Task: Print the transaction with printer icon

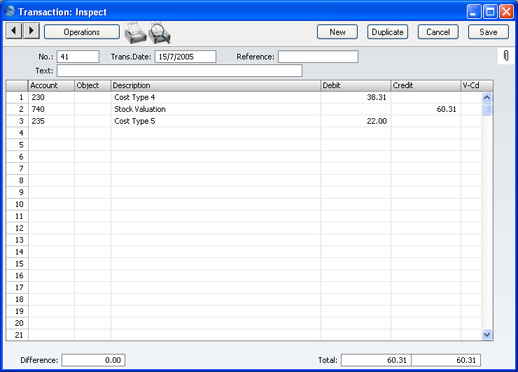Action: [135, 33]
